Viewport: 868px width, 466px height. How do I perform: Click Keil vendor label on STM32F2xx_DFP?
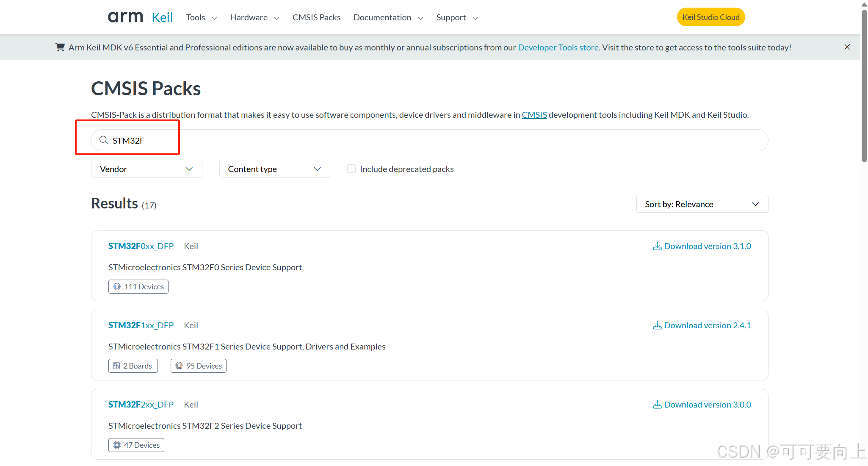[x=191, y=405]
